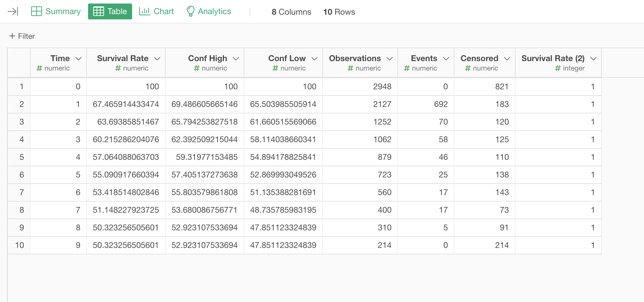
Task: Click the hash icon under Survival Rate (2)
Action: [558, 68]
